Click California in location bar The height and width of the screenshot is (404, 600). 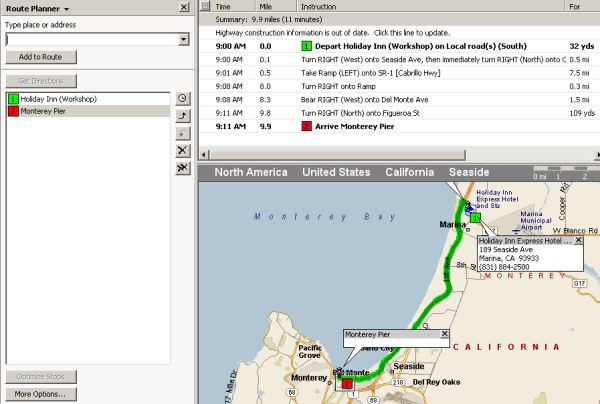409,172
